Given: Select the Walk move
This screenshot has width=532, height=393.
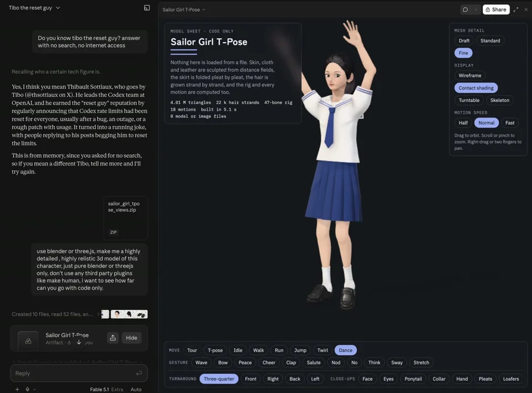Looking at the screenshot, I should (258, 350).
